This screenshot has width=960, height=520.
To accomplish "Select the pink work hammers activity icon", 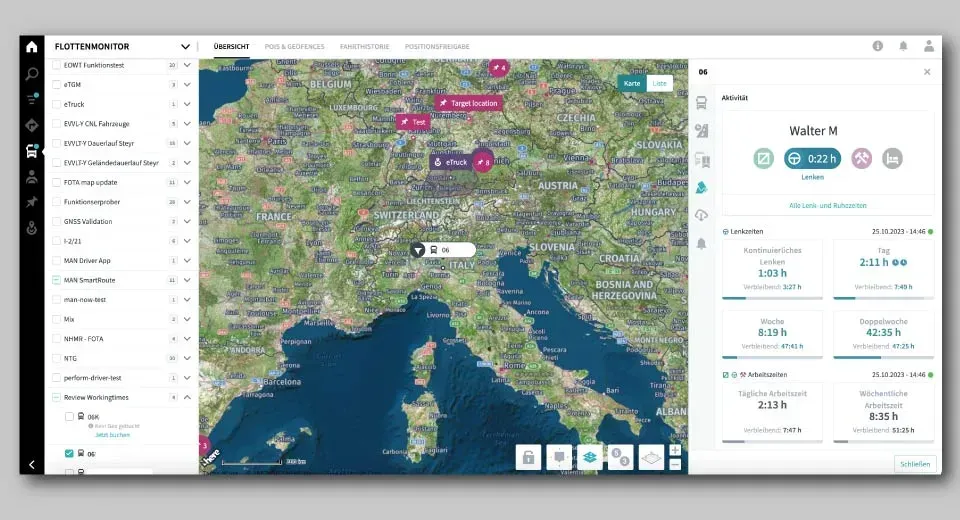I will [861, 159].
